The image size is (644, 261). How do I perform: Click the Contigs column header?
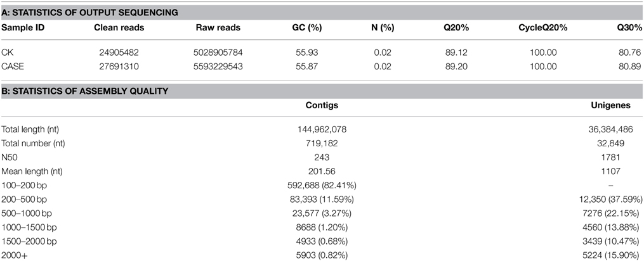(x=322, y=105)
